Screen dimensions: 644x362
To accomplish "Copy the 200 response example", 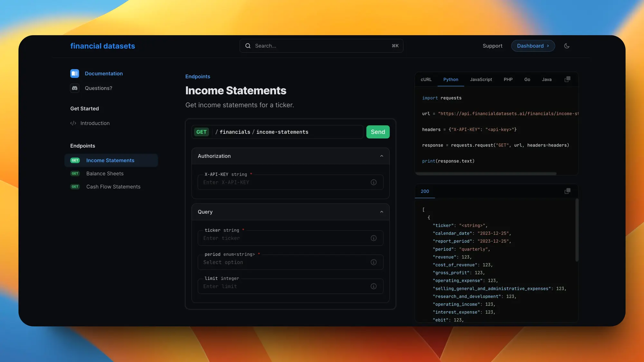I will click(x=567, y=191).
